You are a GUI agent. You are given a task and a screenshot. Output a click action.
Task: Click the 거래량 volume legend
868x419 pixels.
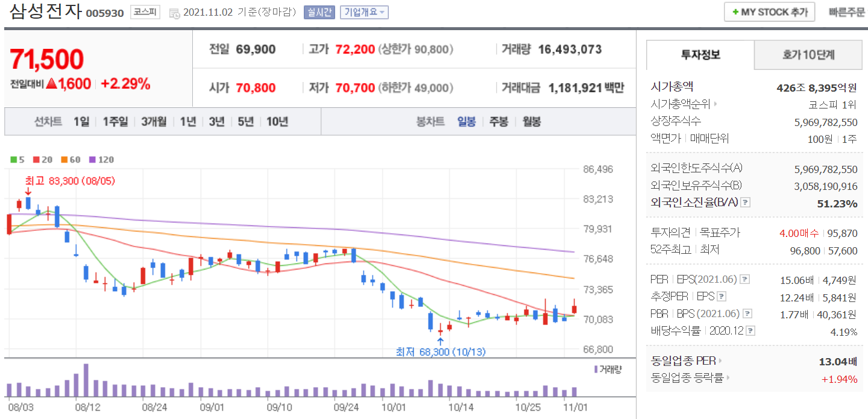(x=608, y=370)
